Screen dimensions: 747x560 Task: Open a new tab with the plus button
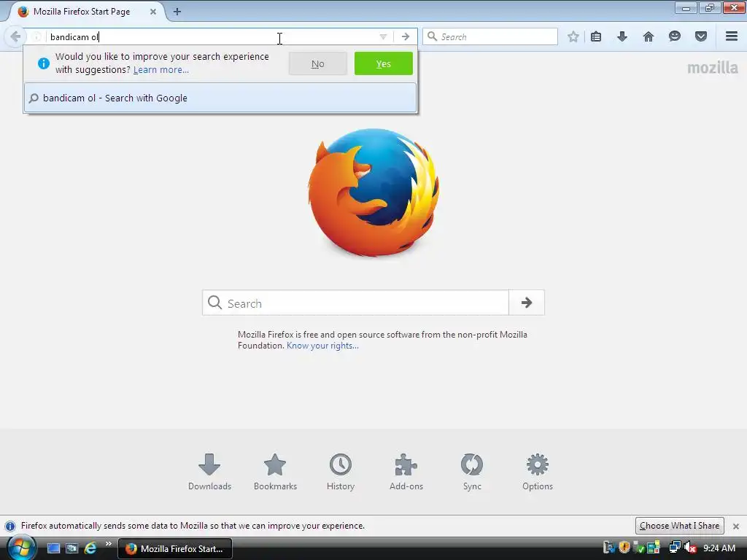point(177,12)
